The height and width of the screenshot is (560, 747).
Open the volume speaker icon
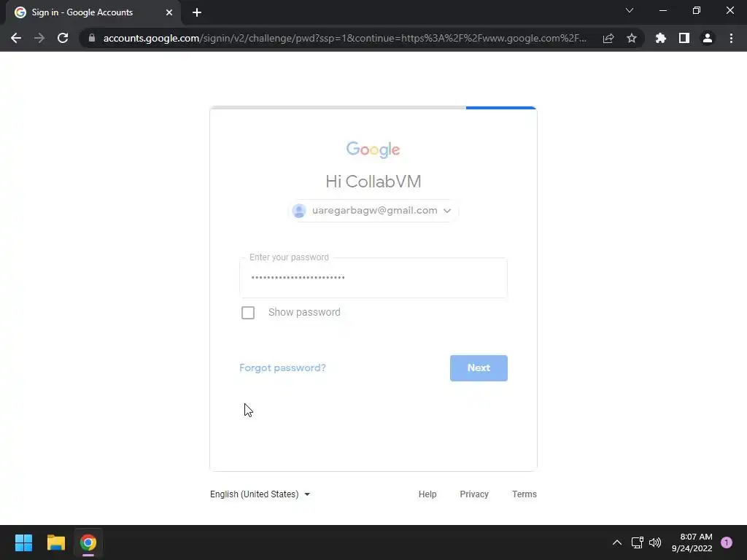click(x=655, y=542)
